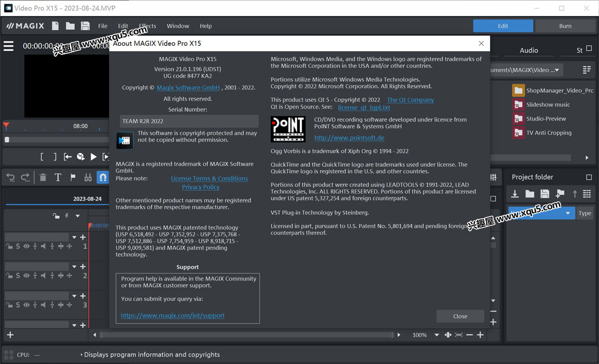Open the blue Name column dropdown
The image size is (599, 364).
[568, 213]
